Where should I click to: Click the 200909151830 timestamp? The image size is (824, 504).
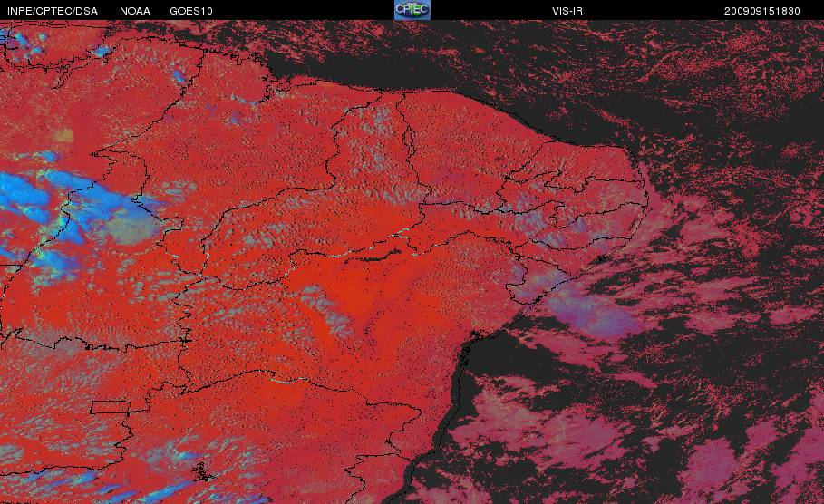(762, 11)
